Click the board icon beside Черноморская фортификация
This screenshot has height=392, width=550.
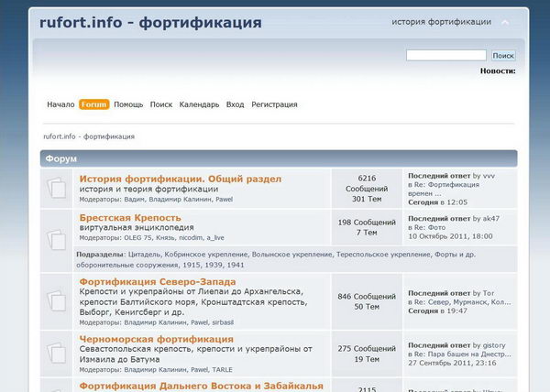pos(56,353)
